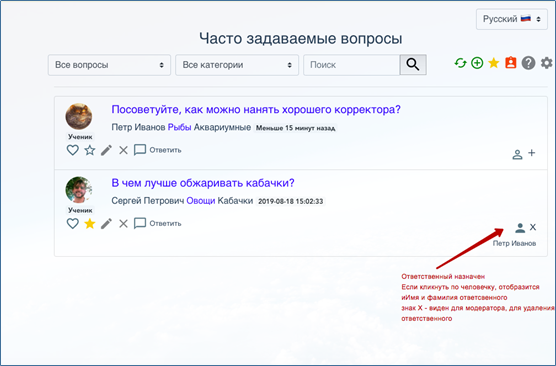
Task: Click Петр Иванов's cat avatar
Action: [79, 117]
